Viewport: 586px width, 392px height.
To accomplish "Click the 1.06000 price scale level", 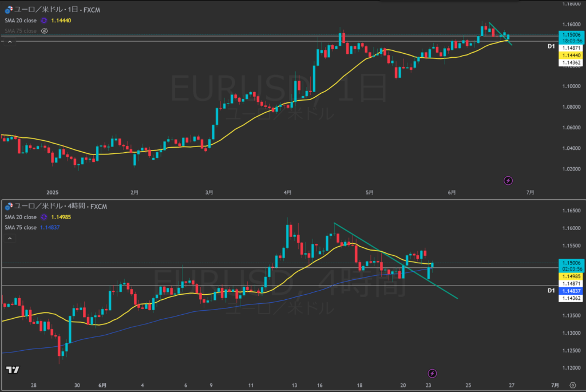I will coord(572,128).
